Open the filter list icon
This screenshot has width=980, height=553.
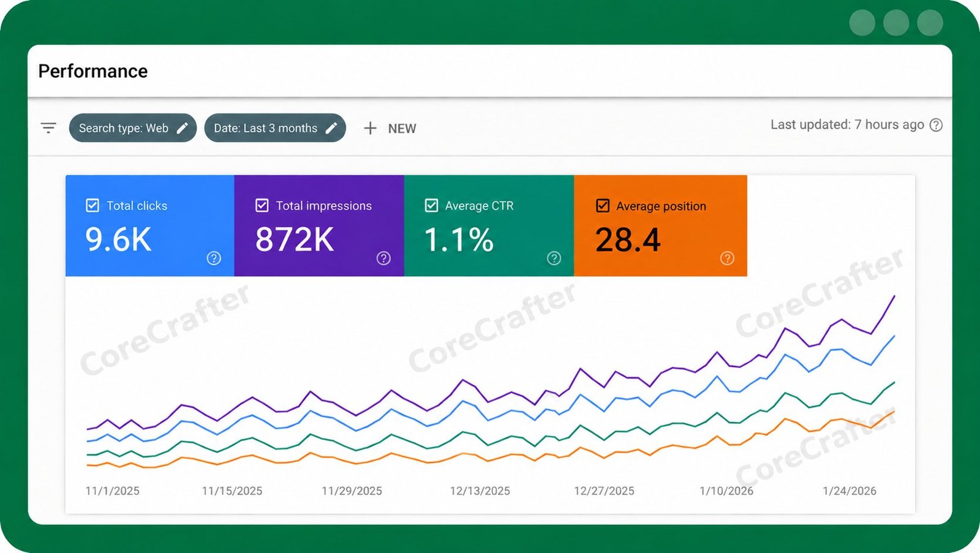tap(48, 128)
